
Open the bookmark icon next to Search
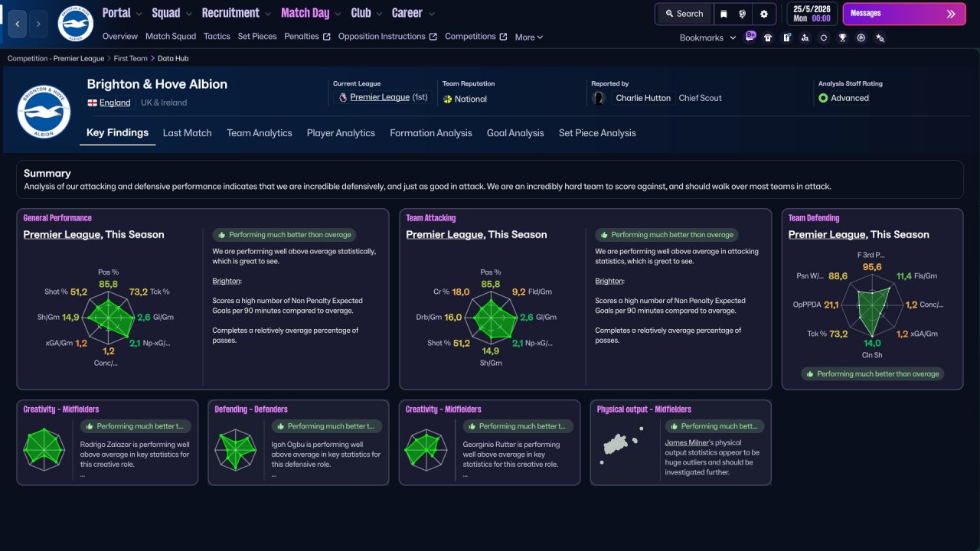tap(724, 14)
